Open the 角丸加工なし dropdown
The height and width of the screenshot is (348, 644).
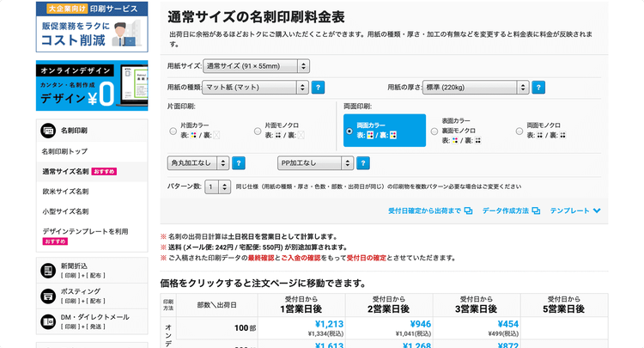(198, 163)
